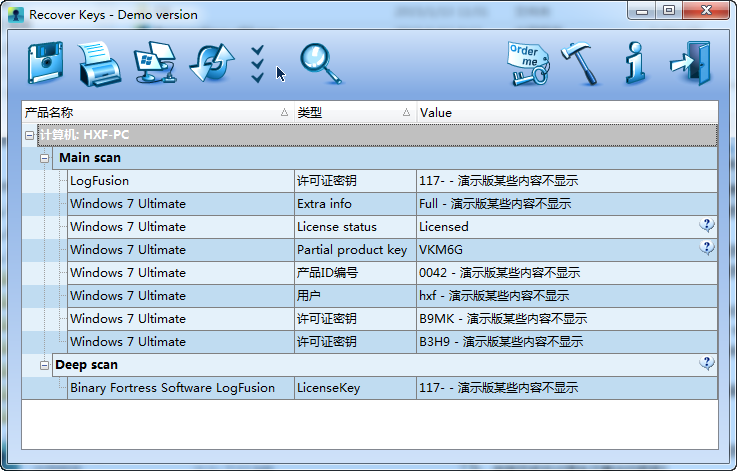Viewport: 737px width, 471px height.
Task: Select Windows 7 Ultimate in 用户 row
Action: (181, 296)
